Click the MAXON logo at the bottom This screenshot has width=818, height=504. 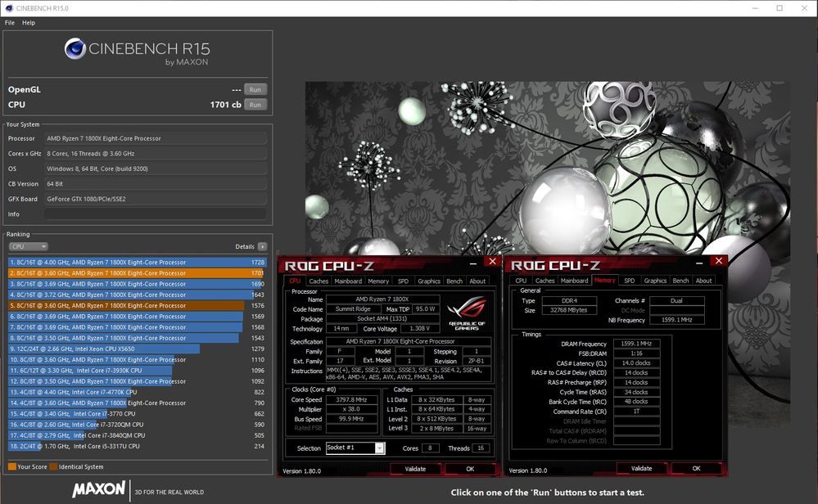98,489
